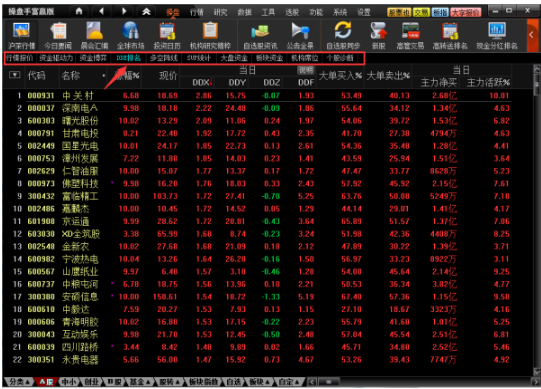Open the 高管交易 icon
Image resolution: width=541 pixels, height=389 pixels.
(x=410, y=35)
